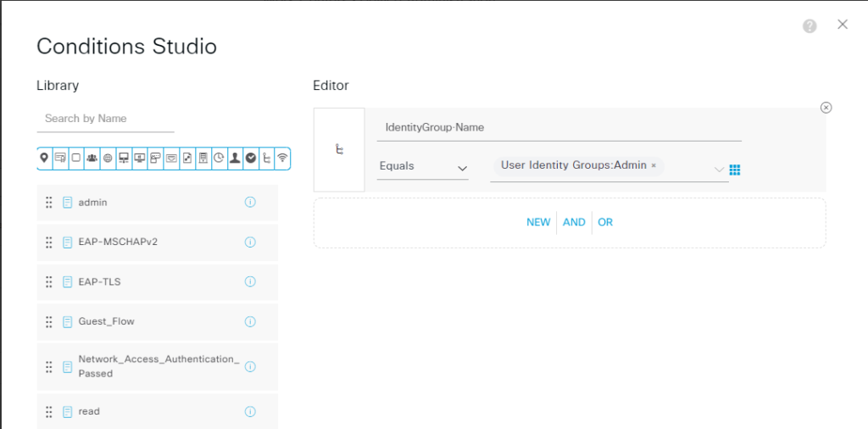Click the OR operator link
The width and height of the screenshot is (868, 429).
pyautogui.click(x=605, y=222)
